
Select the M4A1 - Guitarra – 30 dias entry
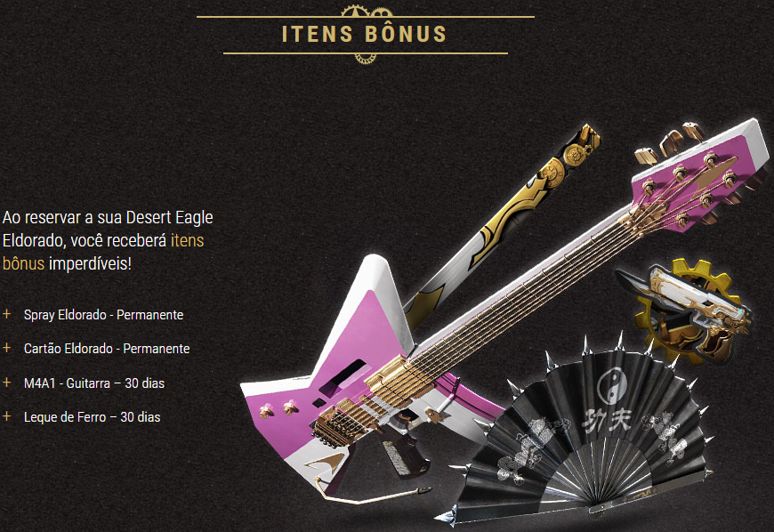[94, 383]
